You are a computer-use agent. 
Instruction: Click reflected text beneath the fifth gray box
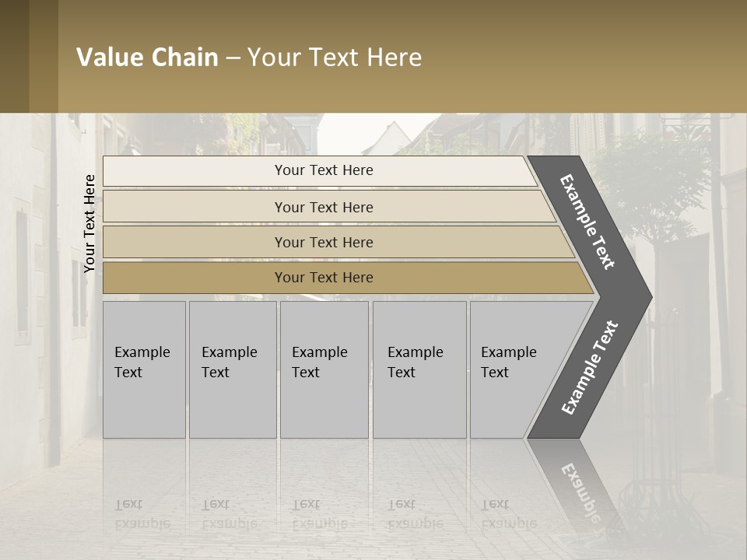[508, 514]
